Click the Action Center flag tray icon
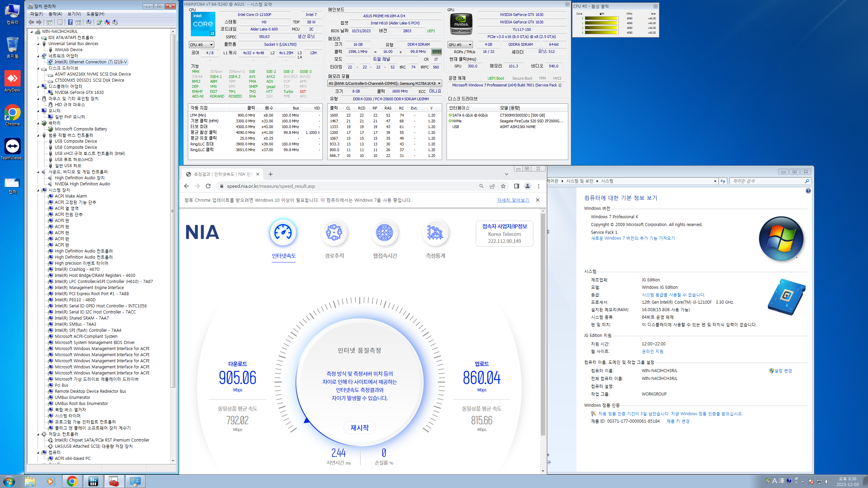The image size is (868, 488). pyautogui.click(x=811, y=481)
